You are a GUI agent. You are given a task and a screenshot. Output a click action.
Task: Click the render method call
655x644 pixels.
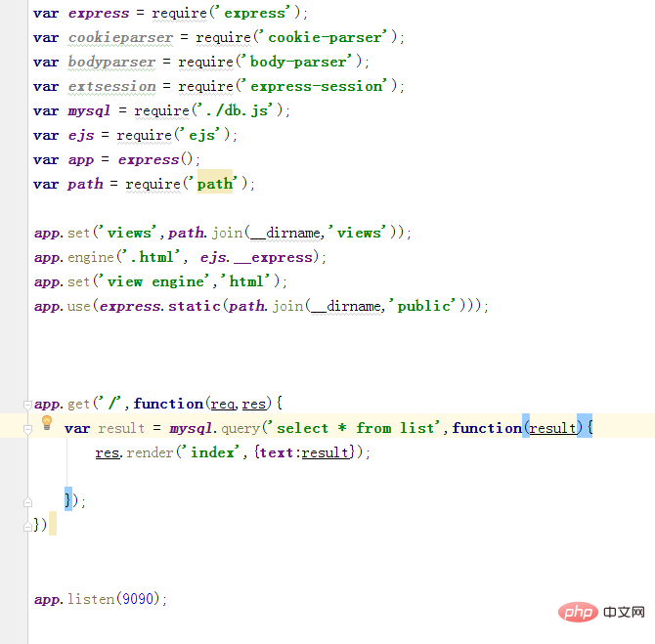(x=150, y=452)
